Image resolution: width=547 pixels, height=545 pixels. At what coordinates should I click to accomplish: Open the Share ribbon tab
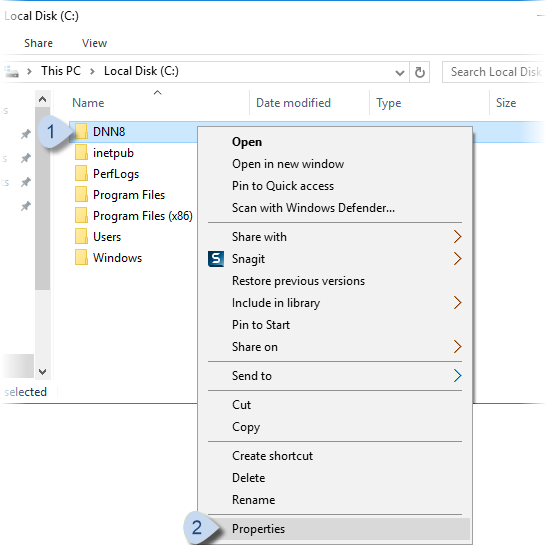click(38, 43)
